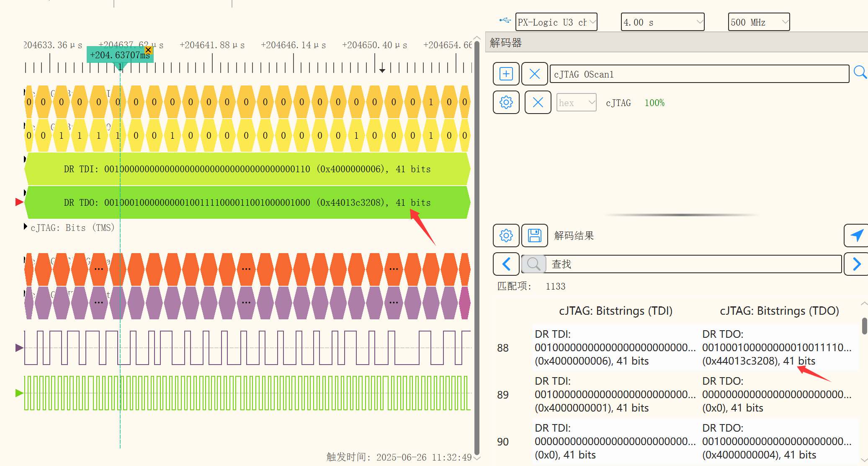Select the DR TDO 0x44013c3208 annotation

(247, 202)
